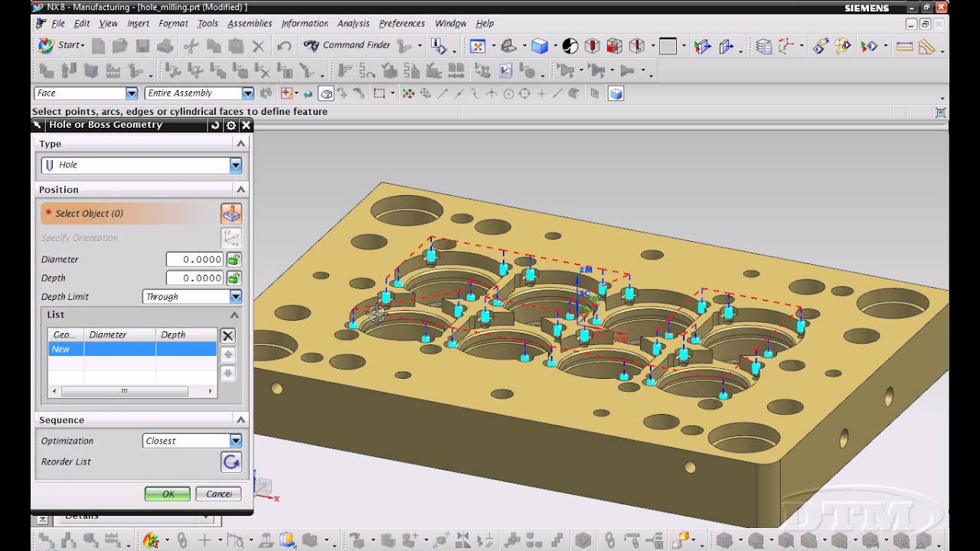Viewport: 980px width, 551px height.
Task: Click the Measure Distance ruler icon
Action: point(904,46)
